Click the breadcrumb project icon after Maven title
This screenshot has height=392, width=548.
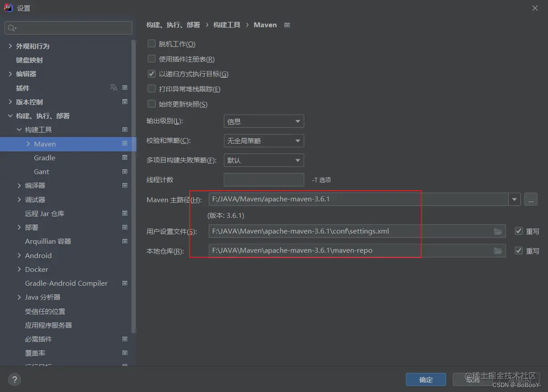tap(287, 25)
